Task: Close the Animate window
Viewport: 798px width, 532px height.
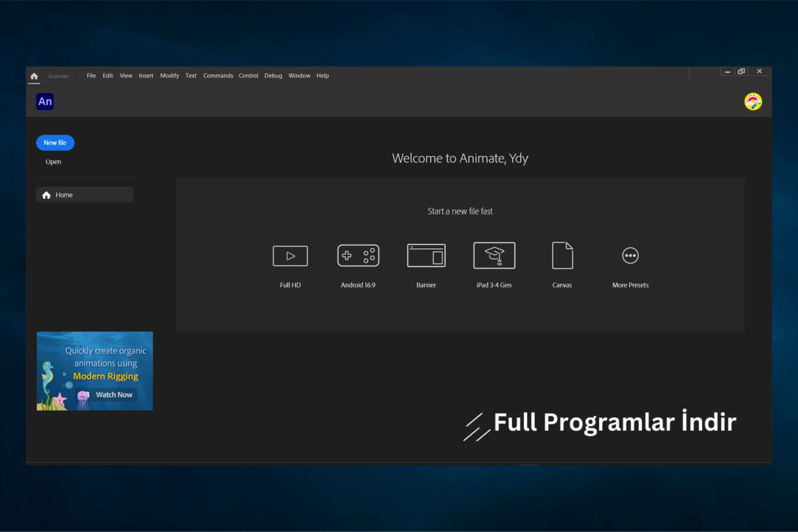Action: [759, 71]
